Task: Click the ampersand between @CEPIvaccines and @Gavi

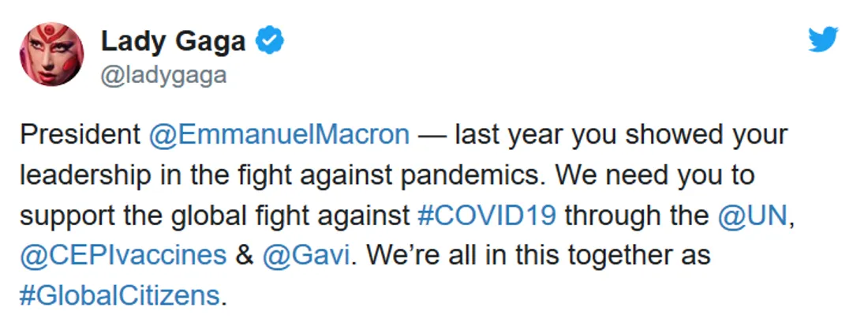Action: (243, 255)
